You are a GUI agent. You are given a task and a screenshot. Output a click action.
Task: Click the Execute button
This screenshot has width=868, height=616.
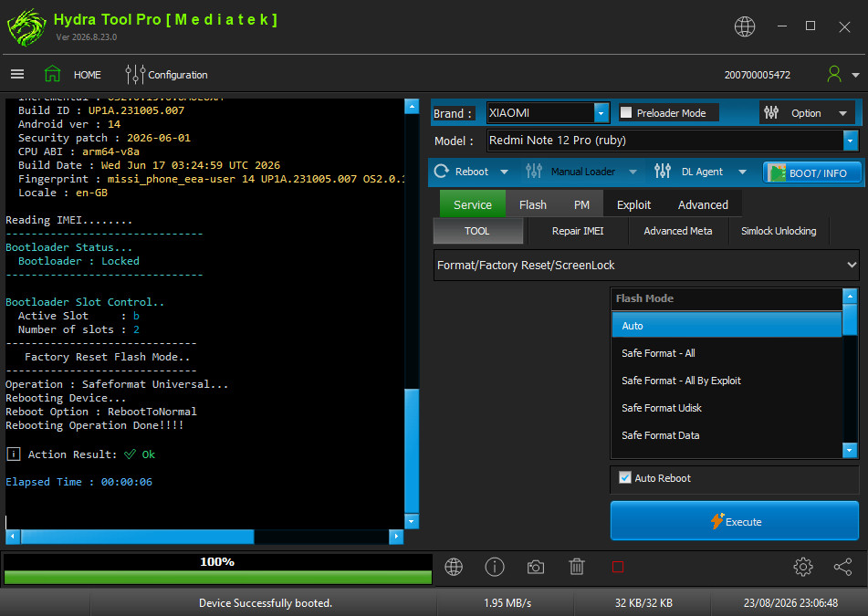[735, 521]
